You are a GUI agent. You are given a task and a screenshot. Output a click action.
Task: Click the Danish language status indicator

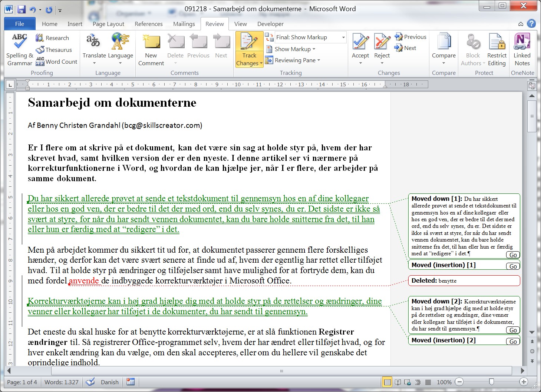pos(109,382)
